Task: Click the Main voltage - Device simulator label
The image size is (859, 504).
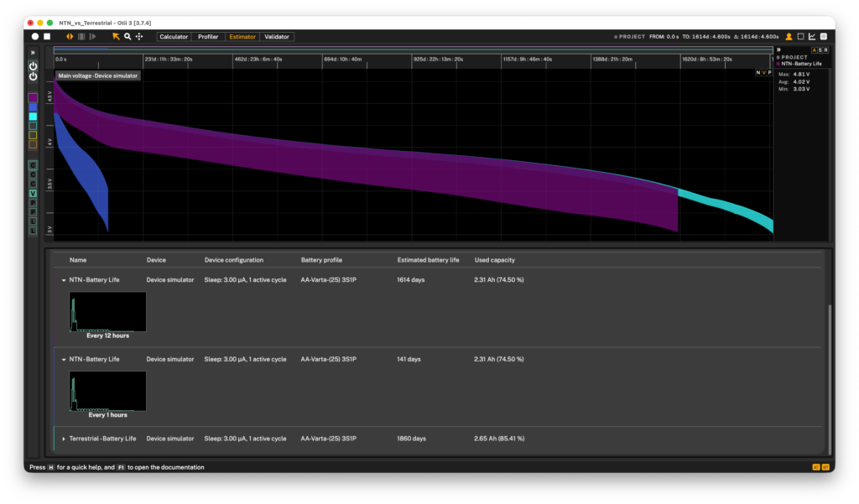Action: [98, 75]
